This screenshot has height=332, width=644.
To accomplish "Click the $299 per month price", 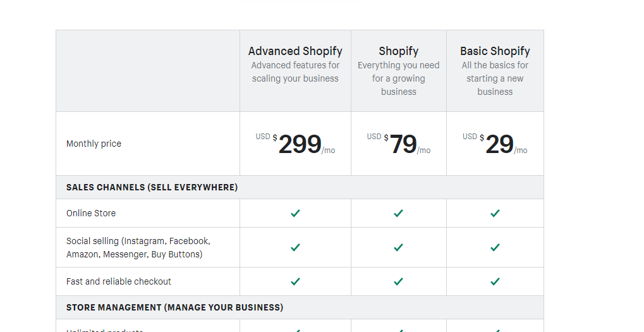I will 300,144.
